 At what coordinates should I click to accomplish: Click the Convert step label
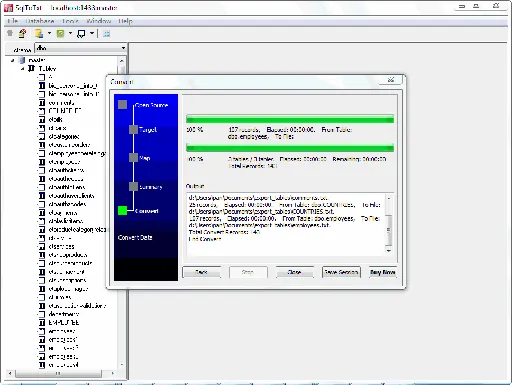click(147, 211)
